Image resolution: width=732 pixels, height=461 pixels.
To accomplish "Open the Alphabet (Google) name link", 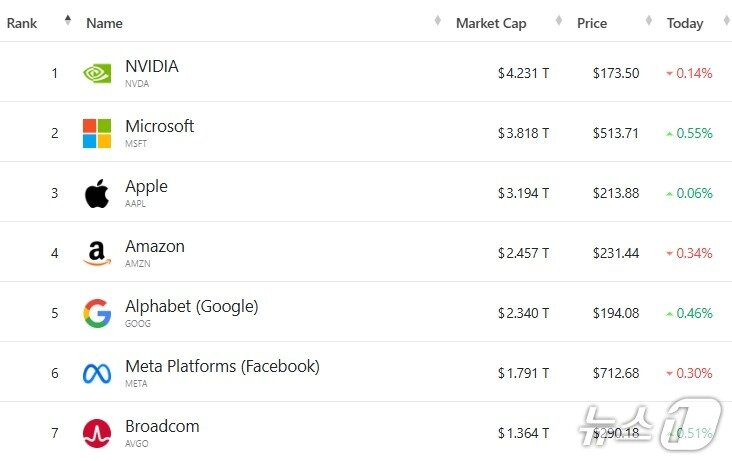I will pyautogui.click(x=191, y=307).
